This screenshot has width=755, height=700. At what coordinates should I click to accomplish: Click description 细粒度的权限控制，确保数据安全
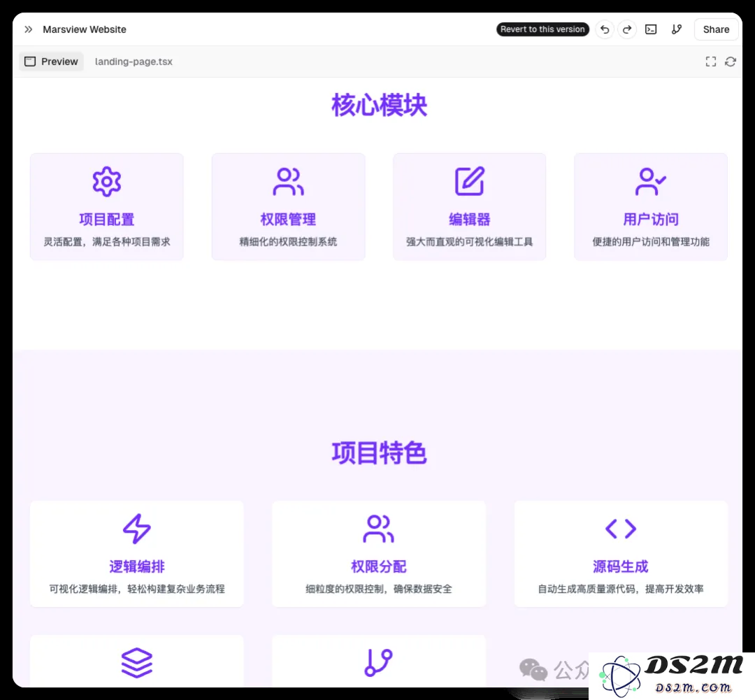[x=378, y=589]
